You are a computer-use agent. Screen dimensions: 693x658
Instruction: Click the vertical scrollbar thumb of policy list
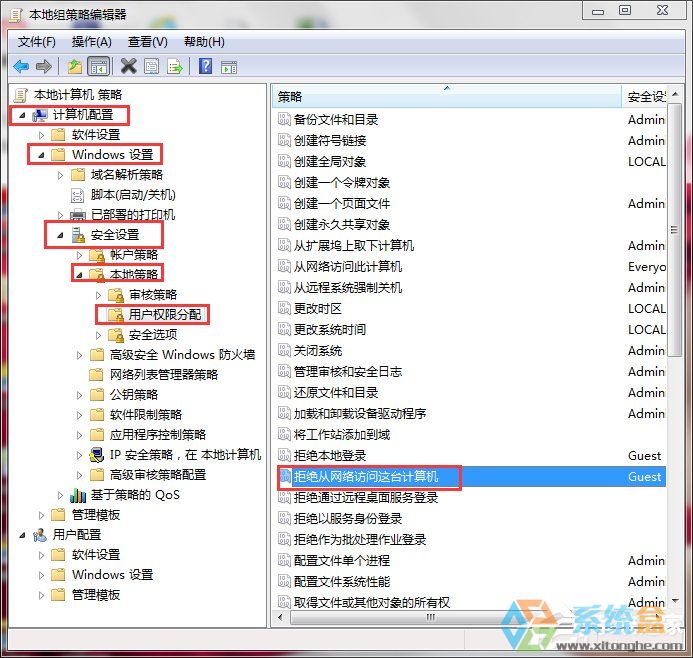pos(674,230)
